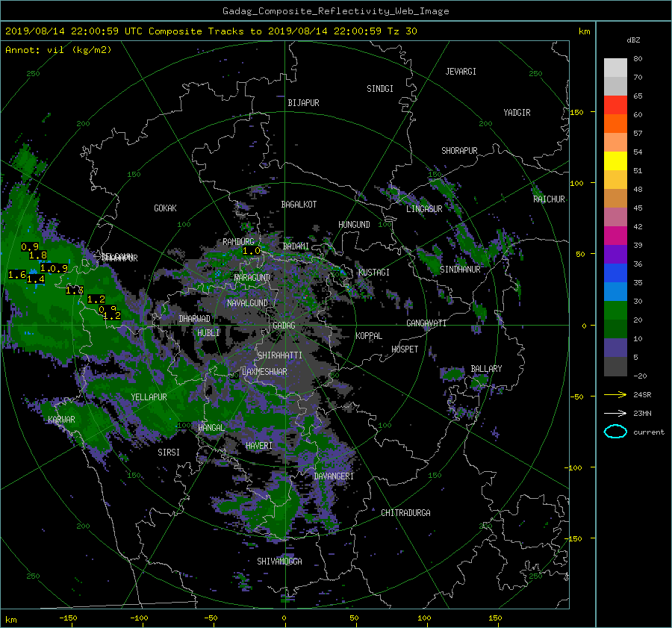Pick the purple swatch below 39 dBZ
The height and width of the screenshot is (628, 672).
615,255
